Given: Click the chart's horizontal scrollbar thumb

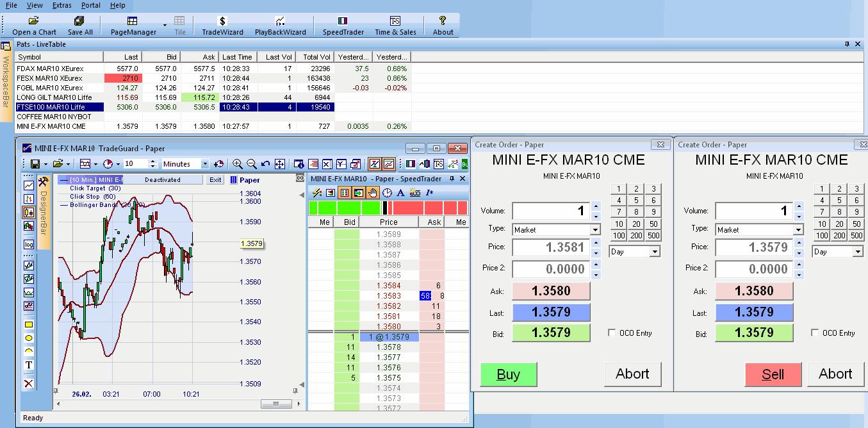Looking at the screenshot, I should tap(277, 404).
